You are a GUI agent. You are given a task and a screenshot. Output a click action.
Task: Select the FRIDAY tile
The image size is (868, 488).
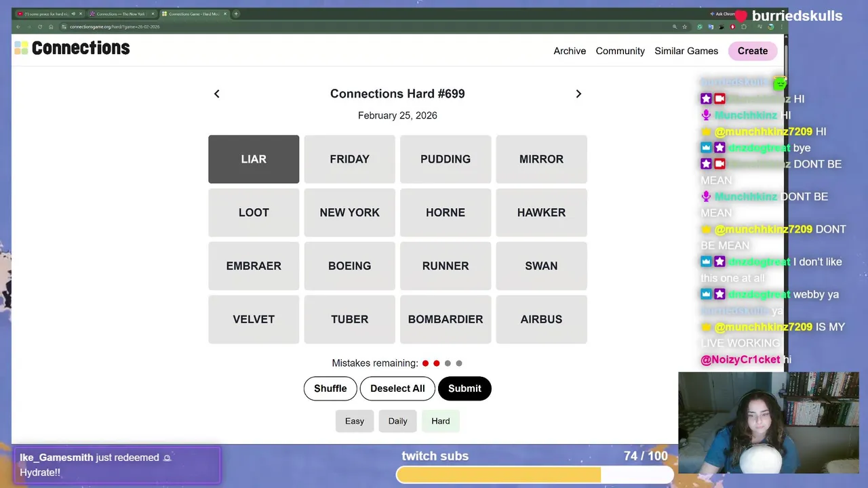point(349,159)
